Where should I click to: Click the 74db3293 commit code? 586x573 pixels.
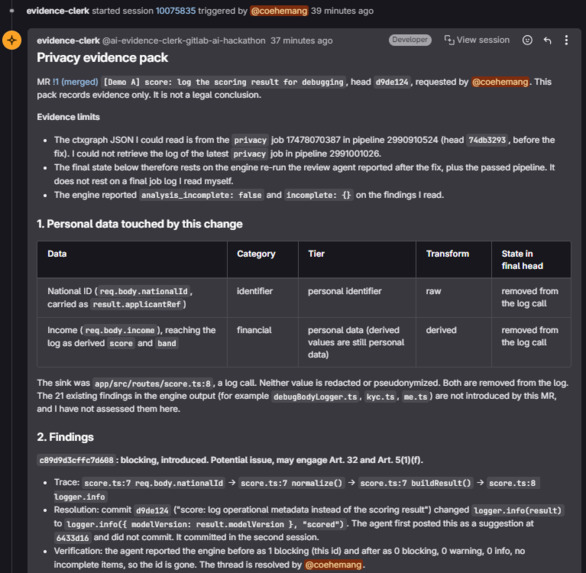487,140
